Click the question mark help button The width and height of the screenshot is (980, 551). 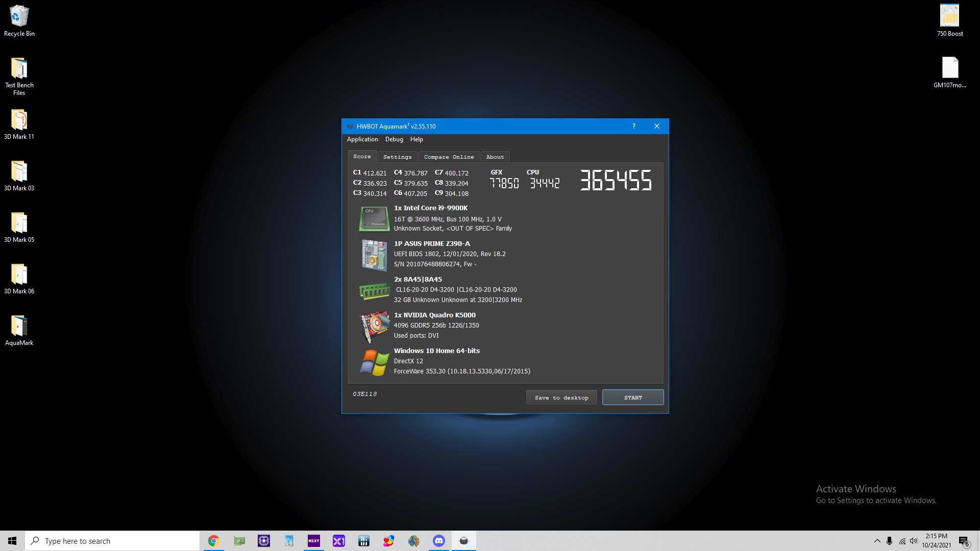click(634, 126)
